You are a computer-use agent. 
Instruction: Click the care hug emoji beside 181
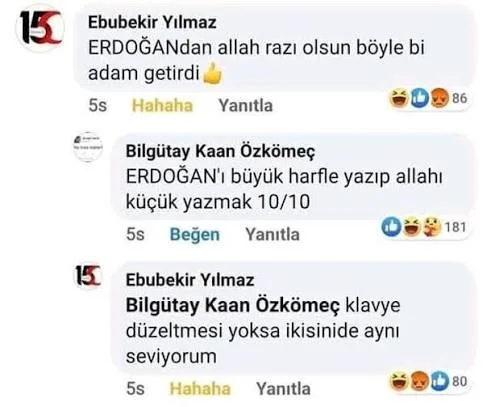click(x=432, y=227)
